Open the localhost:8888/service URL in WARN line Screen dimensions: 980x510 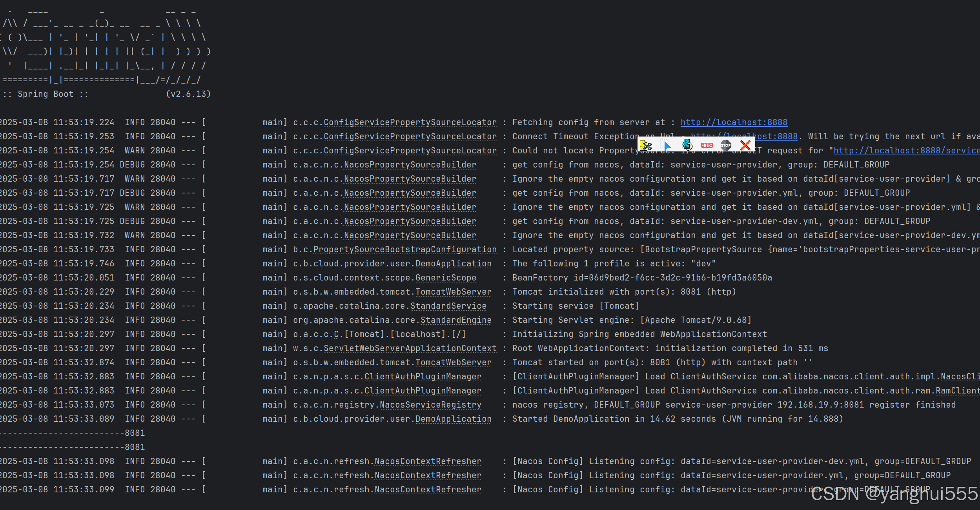coord(906,151)
